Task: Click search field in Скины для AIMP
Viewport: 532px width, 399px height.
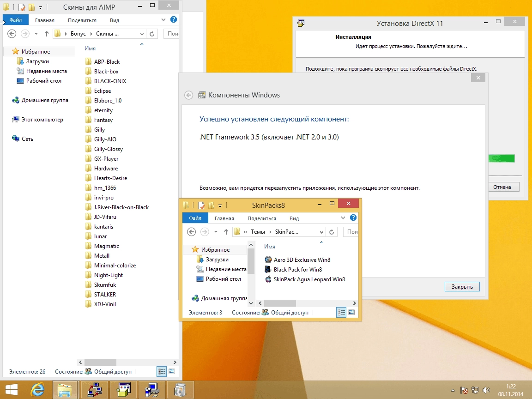Action: click(x=171, y=34)
